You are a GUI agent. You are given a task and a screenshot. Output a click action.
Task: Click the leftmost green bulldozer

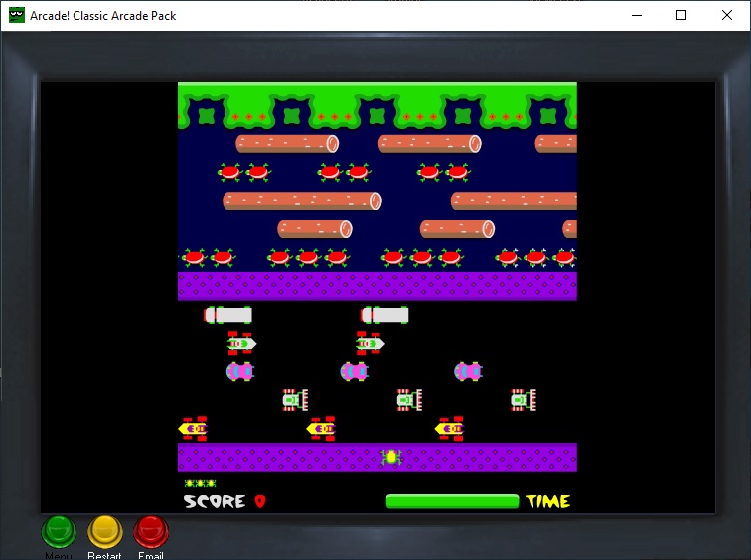point(295,400)
